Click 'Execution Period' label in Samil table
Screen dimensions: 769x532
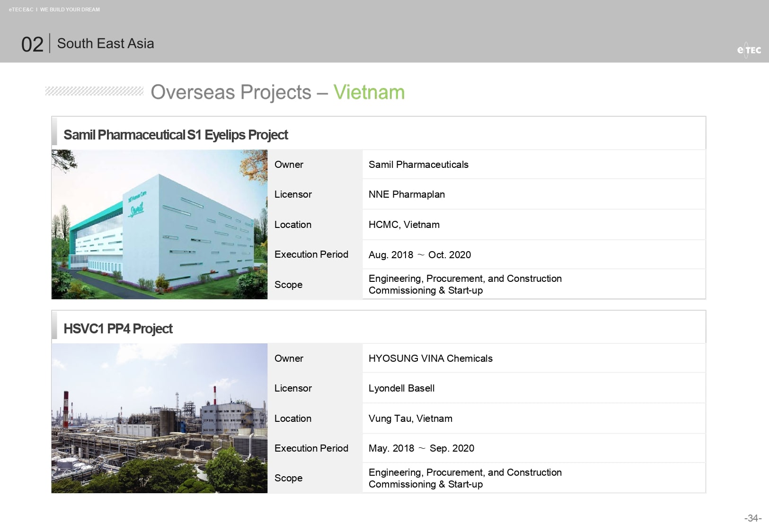[x=311, y=254]
